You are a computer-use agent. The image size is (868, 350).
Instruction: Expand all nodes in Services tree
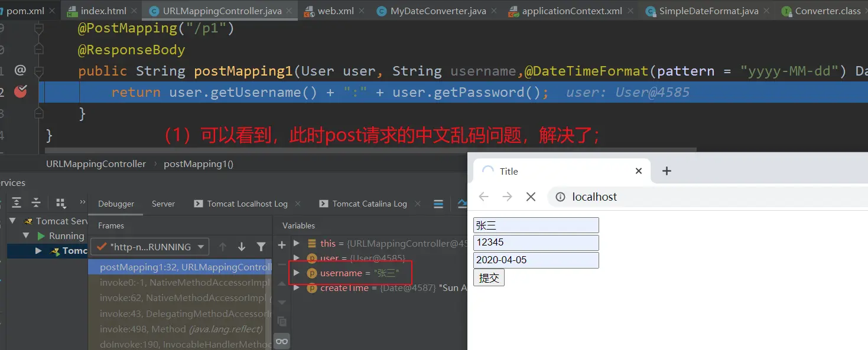[17, 203]
